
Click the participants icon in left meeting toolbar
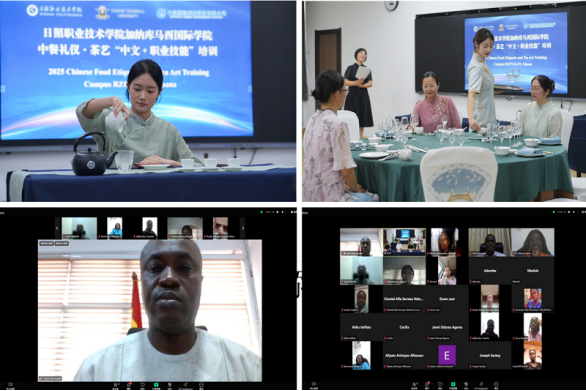(116, 385)
